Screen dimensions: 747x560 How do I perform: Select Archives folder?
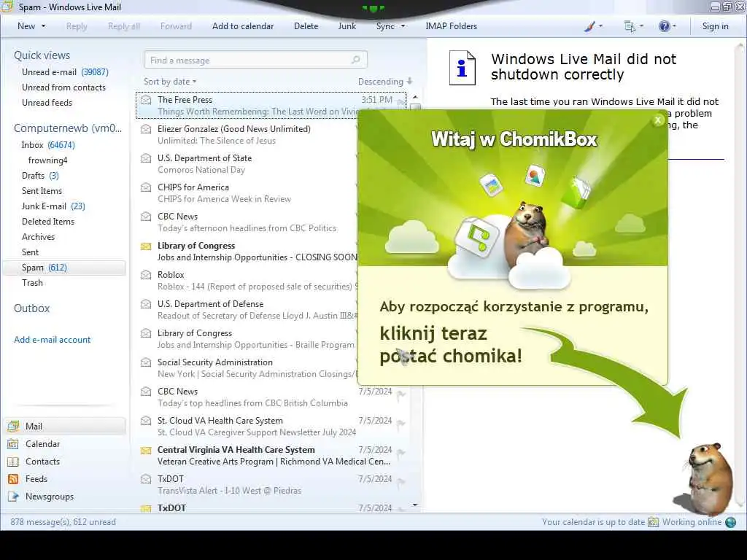(x=38, y=237)
